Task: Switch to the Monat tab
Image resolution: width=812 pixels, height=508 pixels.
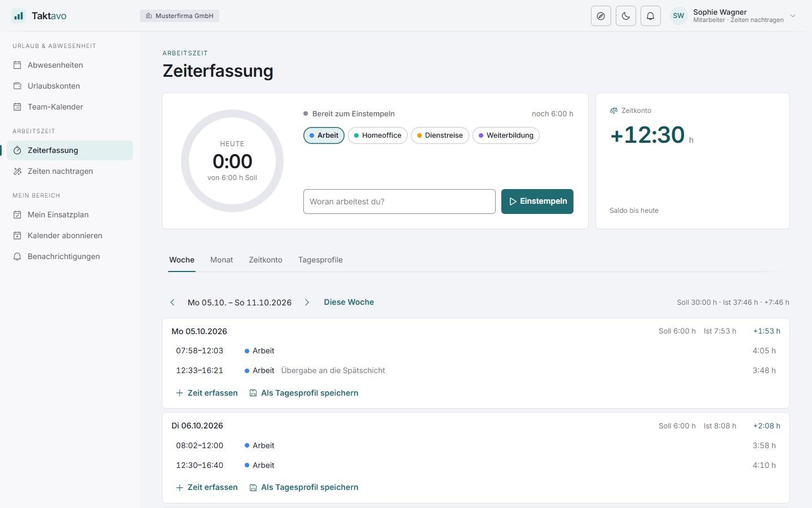Action: (x=222, y=260)
